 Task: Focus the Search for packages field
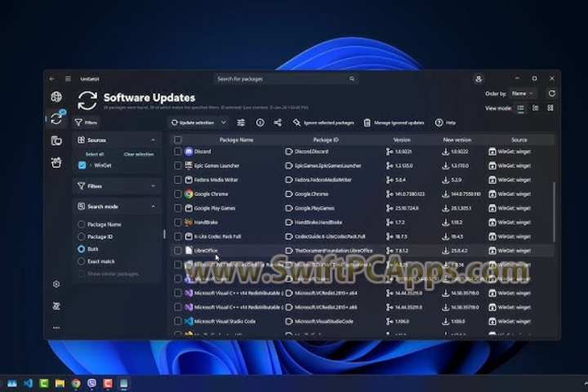[286, 78]
